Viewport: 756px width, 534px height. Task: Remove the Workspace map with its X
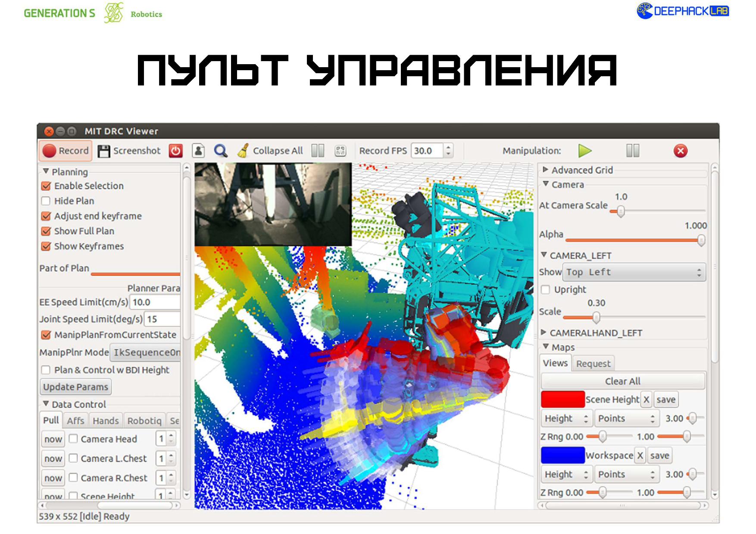click(640, 456)
